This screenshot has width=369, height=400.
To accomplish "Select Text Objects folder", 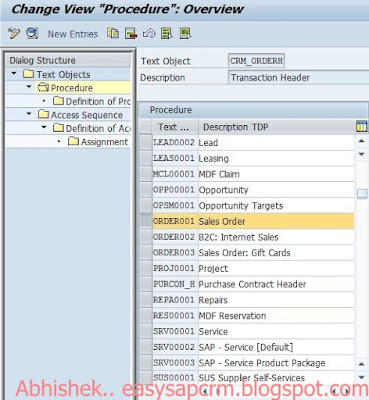I will [x=57, y=74].
